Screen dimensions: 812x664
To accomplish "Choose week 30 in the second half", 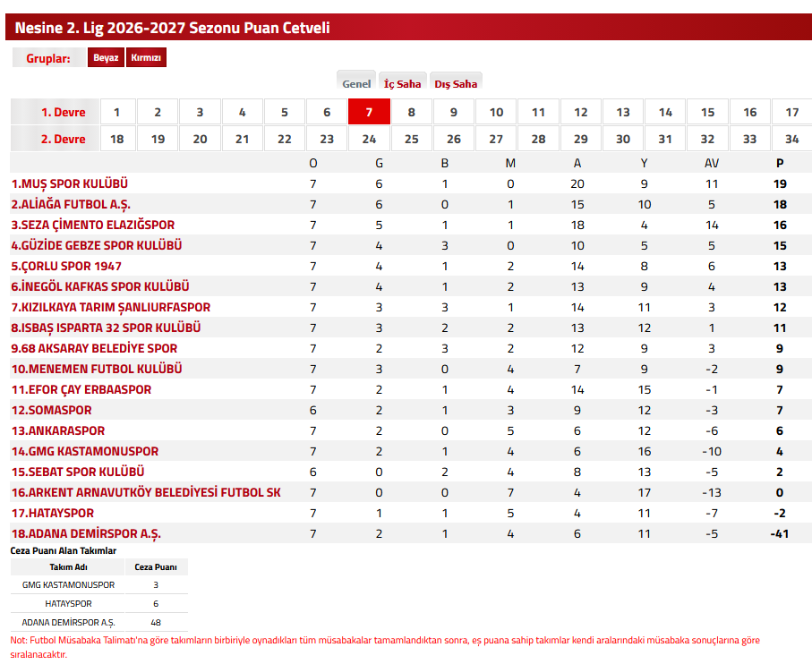I will [623, 139].
